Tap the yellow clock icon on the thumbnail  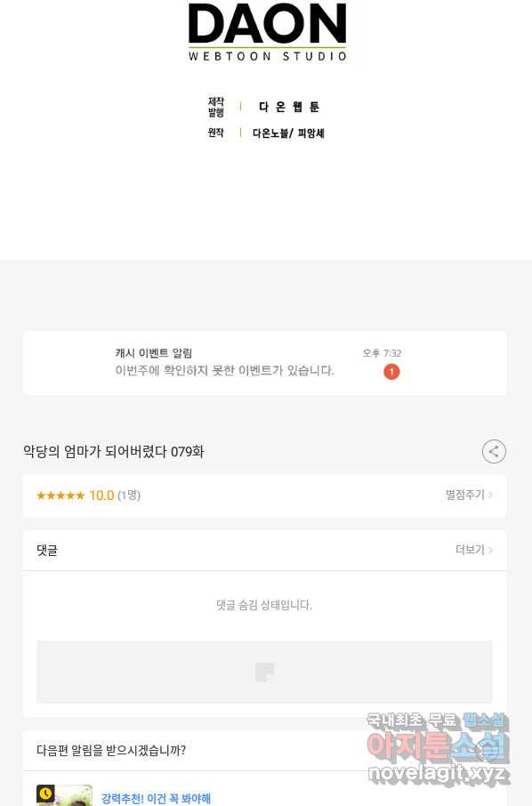click(45, 794)
